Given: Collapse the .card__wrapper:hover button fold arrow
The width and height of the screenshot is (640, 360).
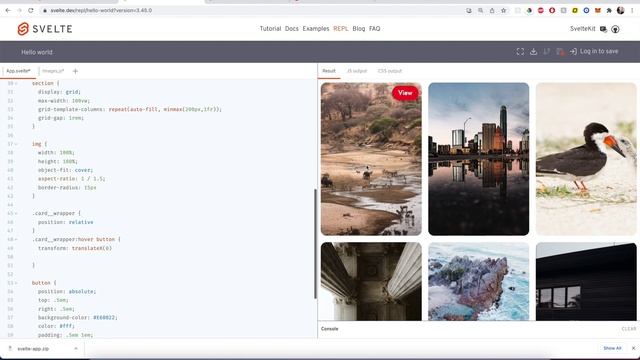Looking at the screenshot, I should [16, 239].
